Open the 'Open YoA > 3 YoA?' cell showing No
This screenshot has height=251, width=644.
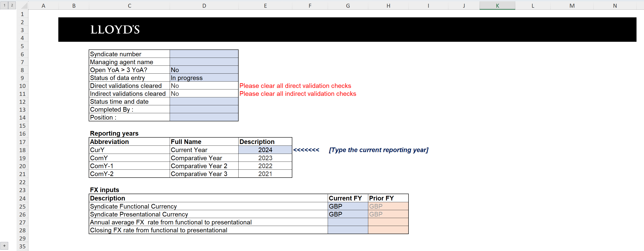coord(204,70)
